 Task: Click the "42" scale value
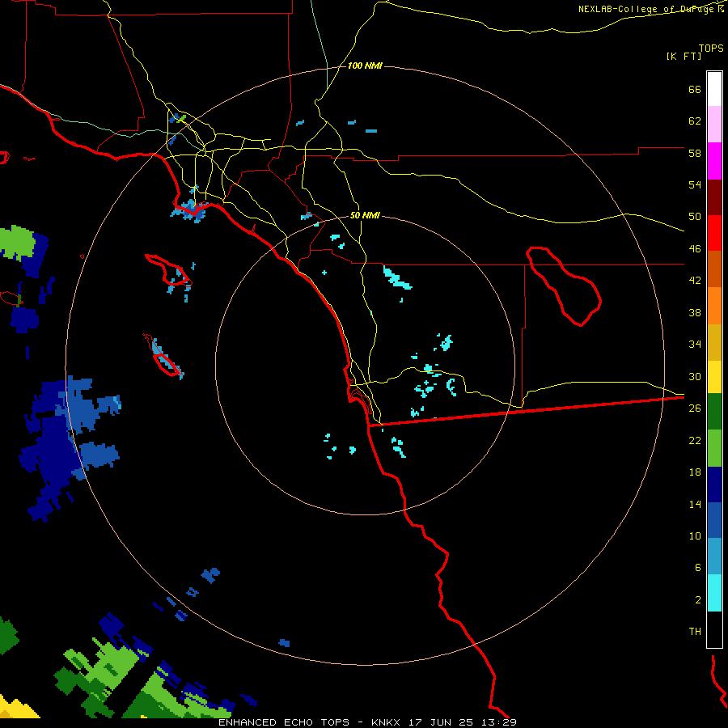pos(695,281)
